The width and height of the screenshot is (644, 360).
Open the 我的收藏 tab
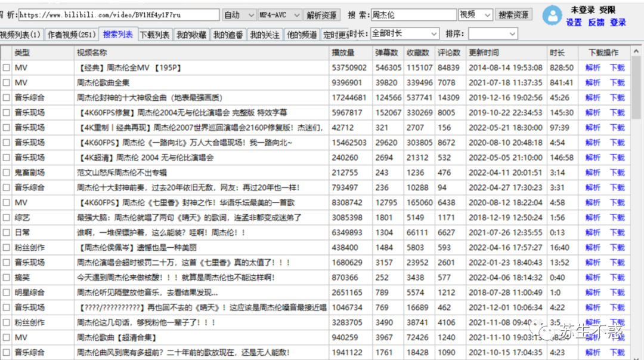pyautogui.click(x=191, y=35)
